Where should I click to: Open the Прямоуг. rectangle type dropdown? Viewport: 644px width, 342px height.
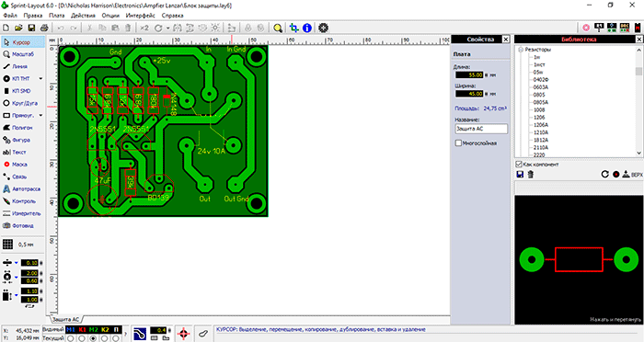click(40, 115)
